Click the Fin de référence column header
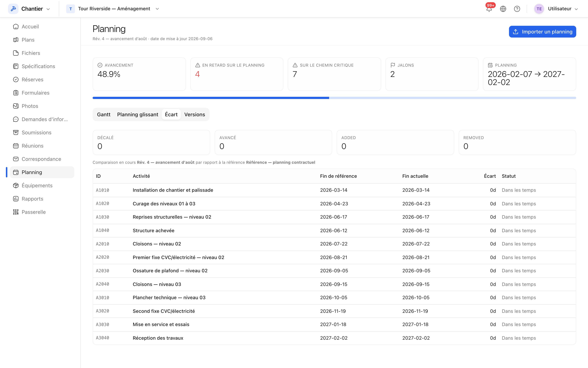Image resolution: width=588 pixels, height=368 pixels. click(338, 176)
